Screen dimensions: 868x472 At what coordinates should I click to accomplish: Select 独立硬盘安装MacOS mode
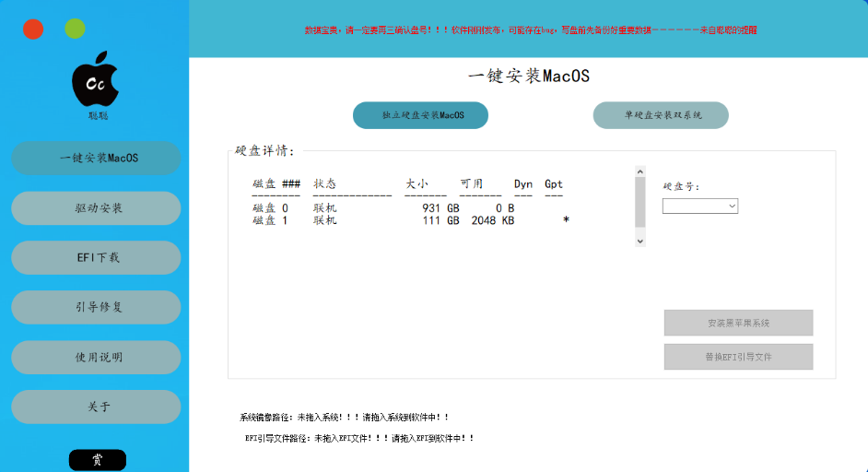pos(421,115)
